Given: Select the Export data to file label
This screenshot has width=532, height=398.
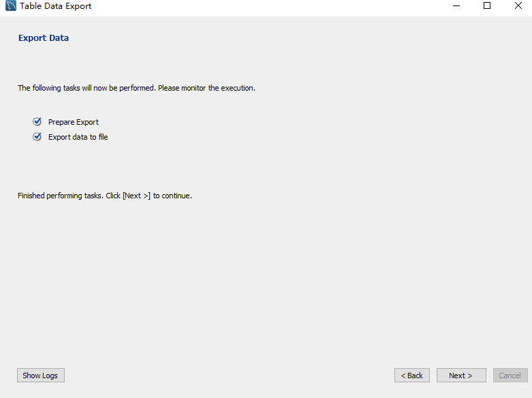Looking at the screenshot, I should tap(78, 138).
